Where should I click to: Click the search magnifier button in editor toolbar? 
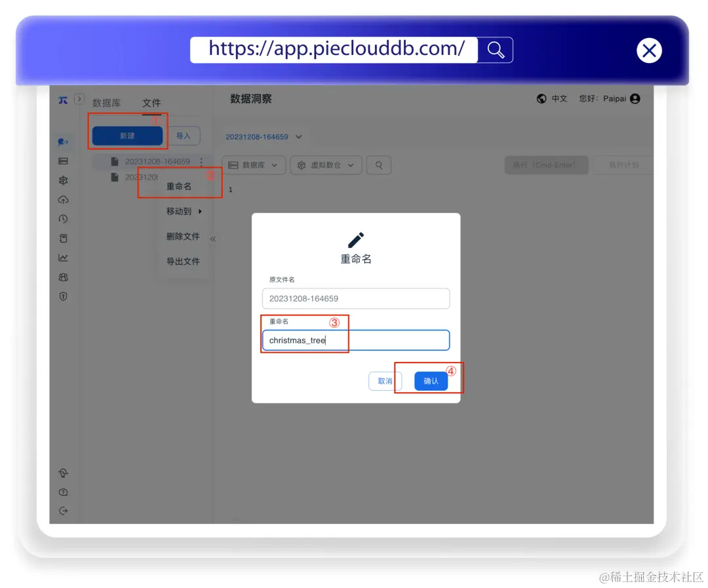[x=379, y=165]
